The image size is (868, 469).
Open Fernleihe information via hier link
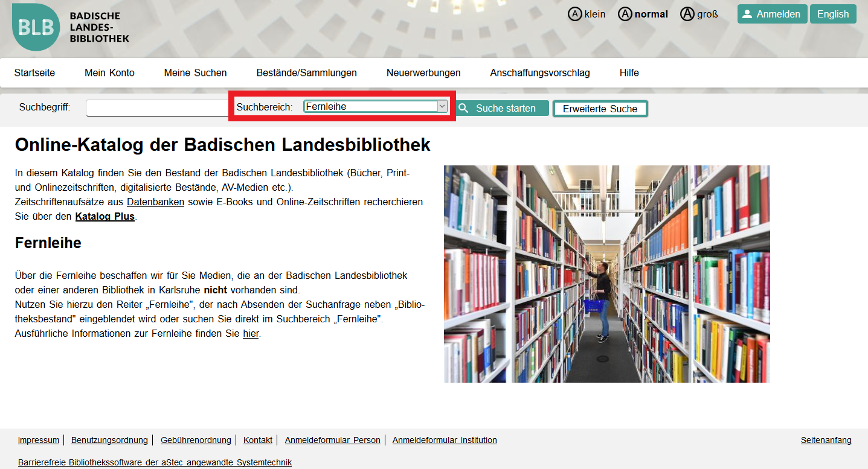tap(251, 334)
